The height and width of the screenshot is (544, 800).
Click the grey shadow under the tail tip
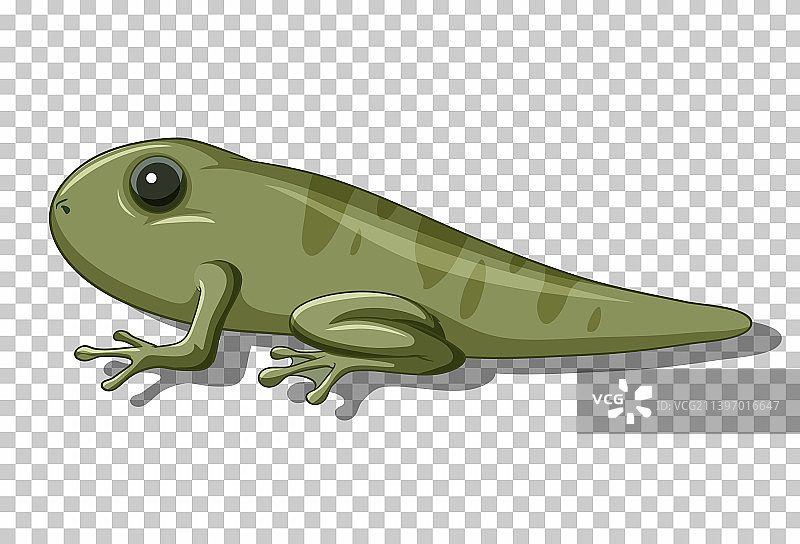tap(760, 342)
